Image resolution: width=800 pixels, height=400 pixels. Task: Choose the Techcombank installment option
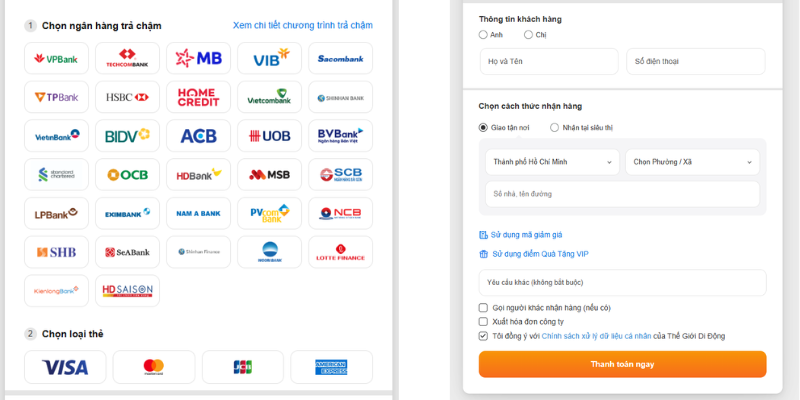[127, 59]
